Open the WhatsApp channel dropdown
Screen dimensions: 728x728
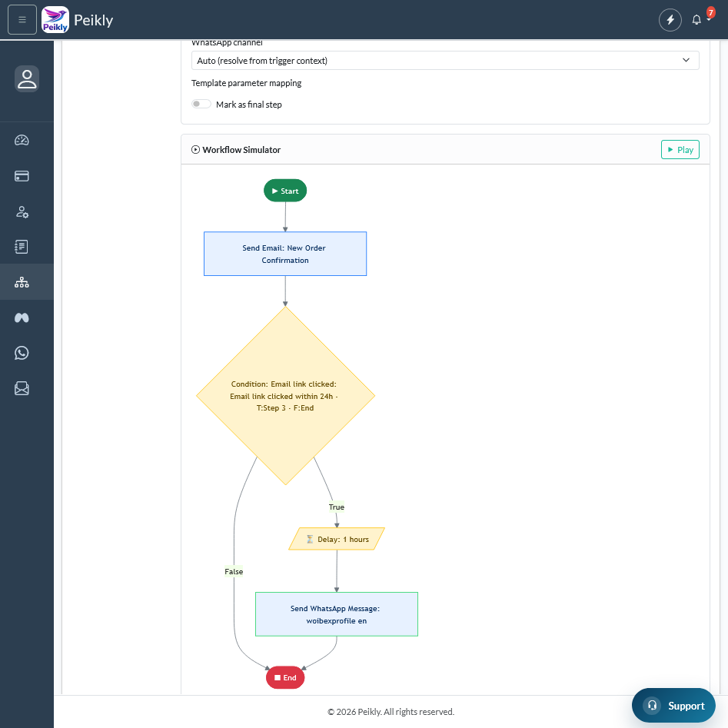[x=445, y=61]
